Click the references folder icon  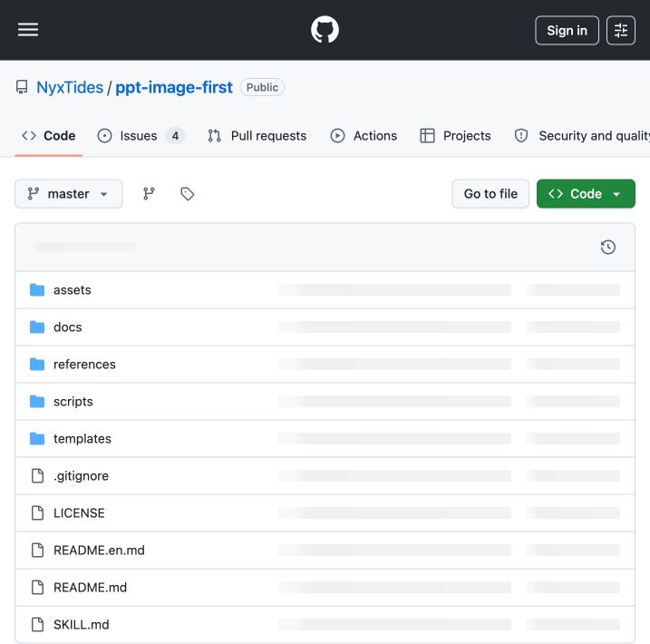click(37, 364)
